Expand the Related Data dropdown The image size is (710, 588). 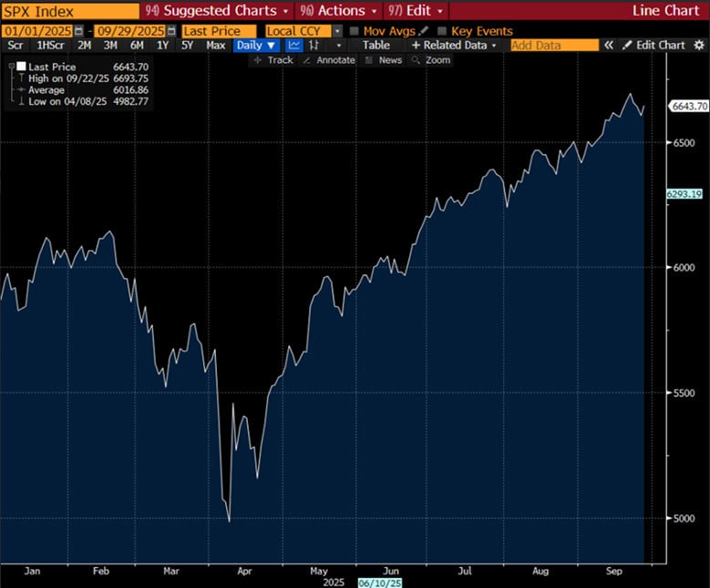click(x=455, y=45)
